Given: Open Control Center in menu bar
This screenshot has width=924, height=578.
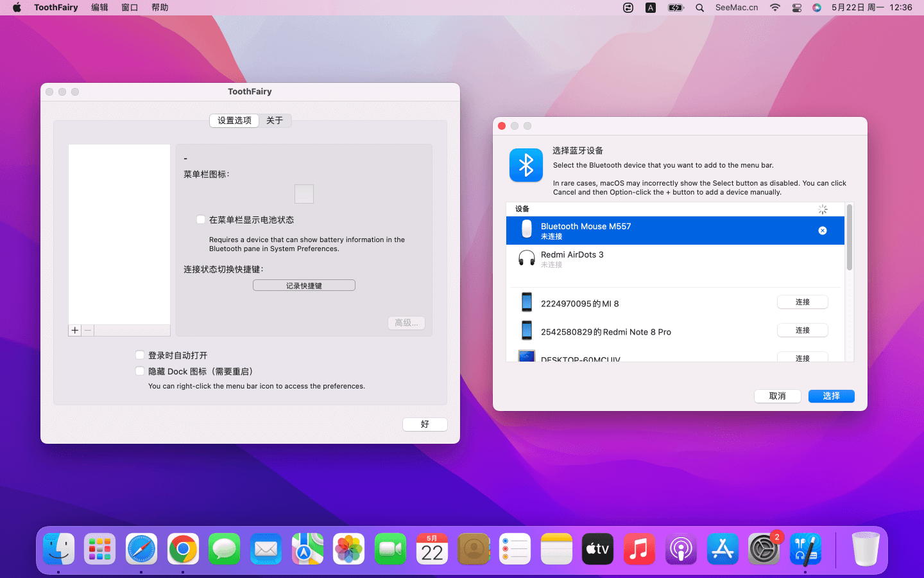Looking at the screenshot, I should pos(797,8).
